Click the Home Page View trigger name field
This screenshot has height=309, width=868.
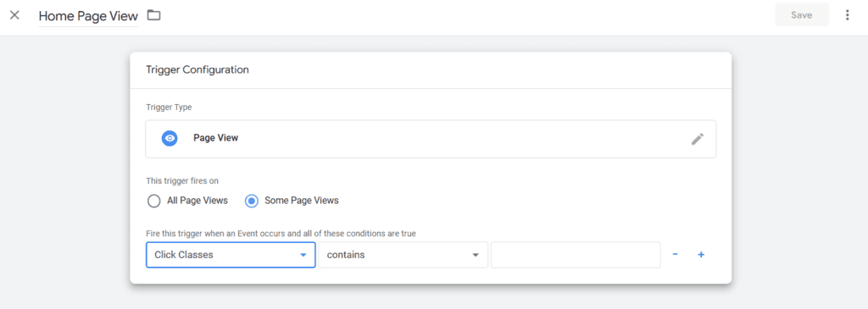click(88, 16)
